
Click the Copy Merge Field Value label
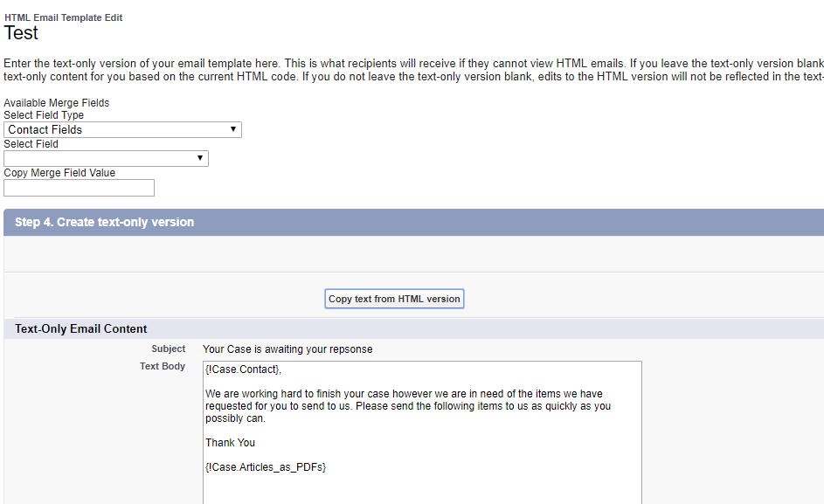tap(58, 172)
